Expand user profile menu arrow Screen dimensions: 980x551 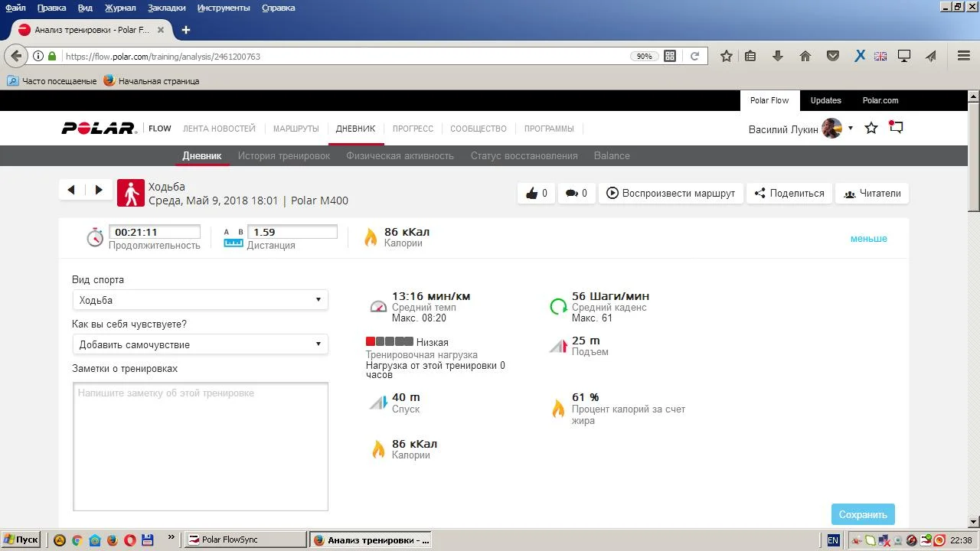(851, 128)
